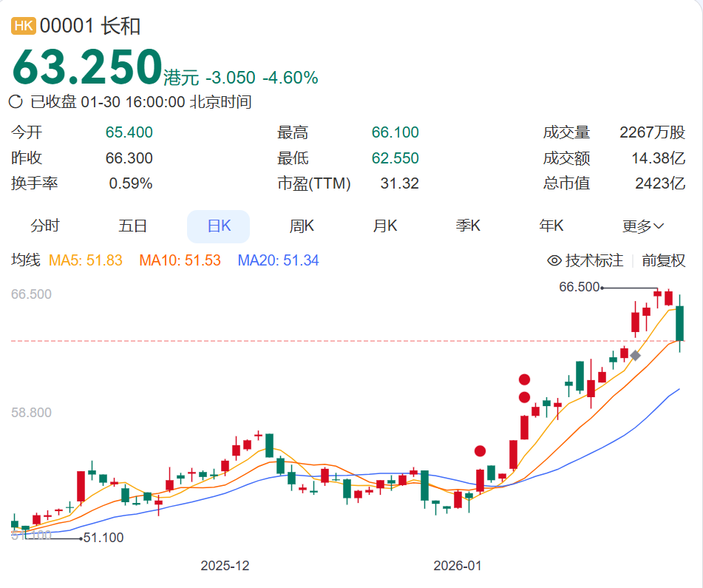
Task: Switch to the 年K yearly chart tab
Action: point(551,226)
